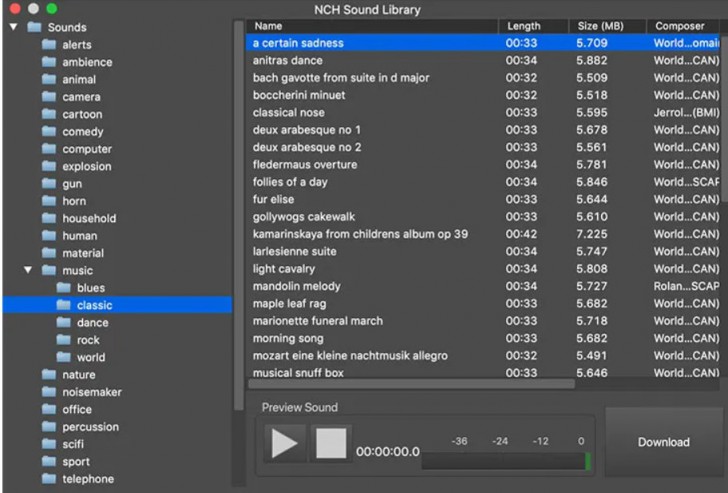This screenshot has width=728, height=493.
Task: Click the preview volume level meter
Action: pos(506,461)
